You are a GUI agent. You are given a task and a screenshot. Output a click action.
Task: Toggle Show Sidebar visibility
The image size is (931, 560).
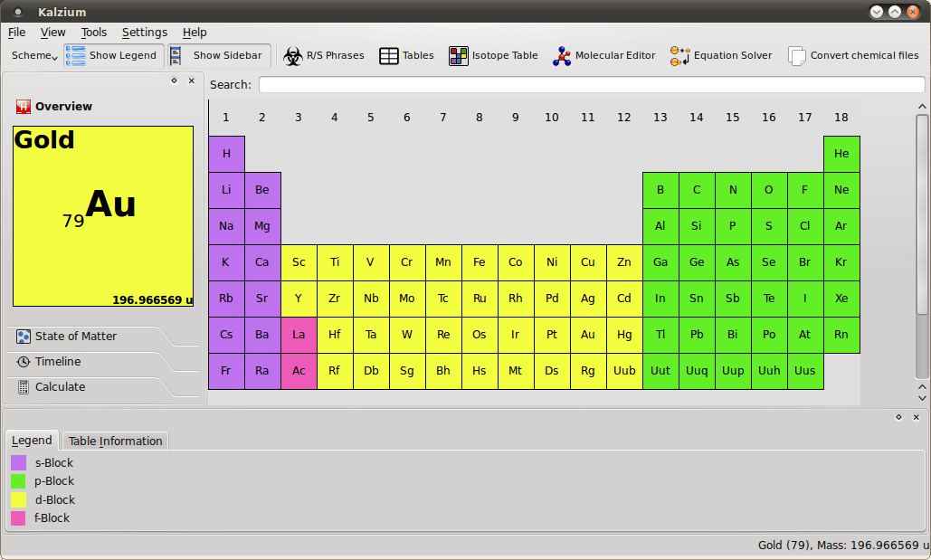pyautogui.click(x=218, y=55)
